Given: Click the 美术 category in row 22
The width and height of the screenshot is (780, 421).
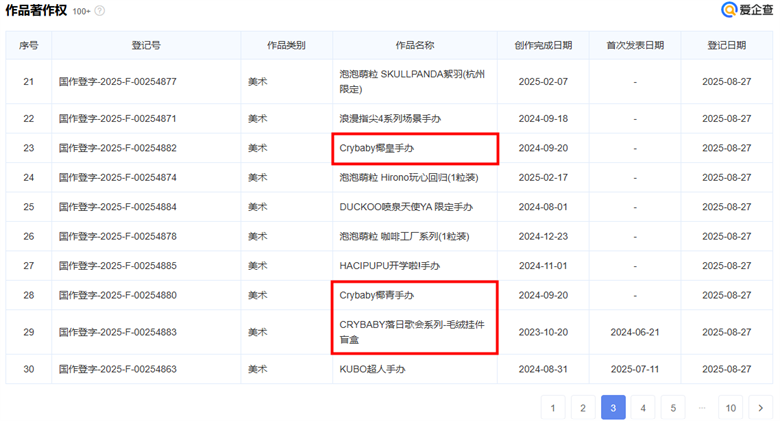Looking at the screenshot, I should 258,118.
